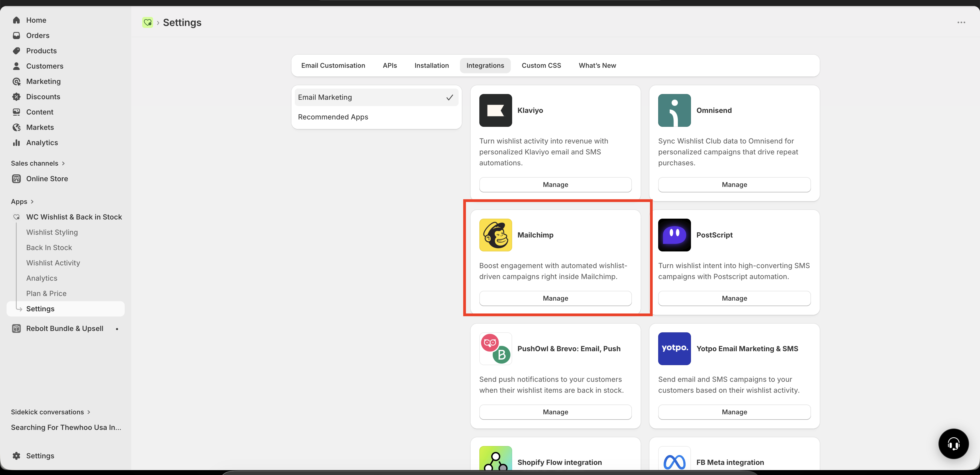This screenshot has width=980, height=475.
Task: Click the Settings page heading
Action: point(182,22)
